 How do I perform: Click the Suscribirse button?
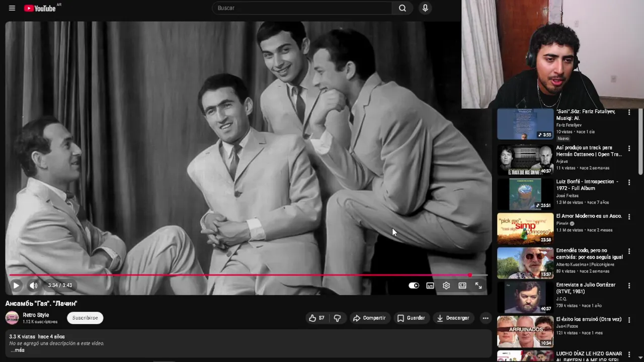pos(85,318)
